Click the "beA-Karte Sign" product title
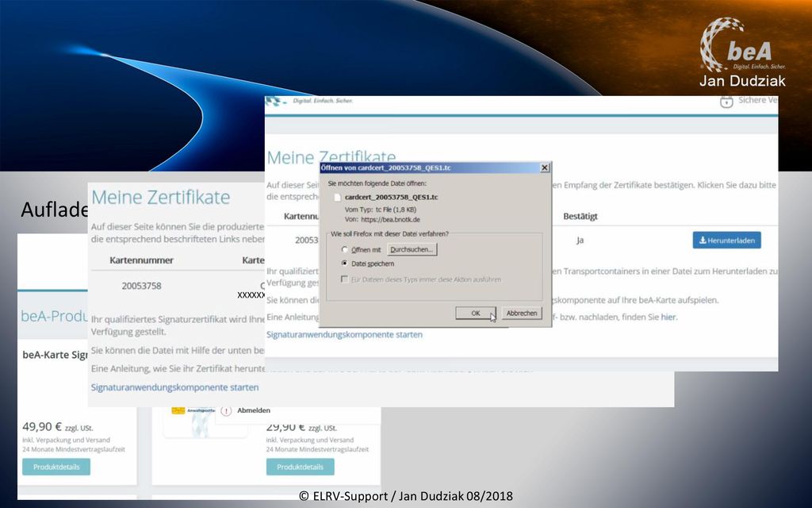This screenshot has height=508, width=812. tap(55, 355)
